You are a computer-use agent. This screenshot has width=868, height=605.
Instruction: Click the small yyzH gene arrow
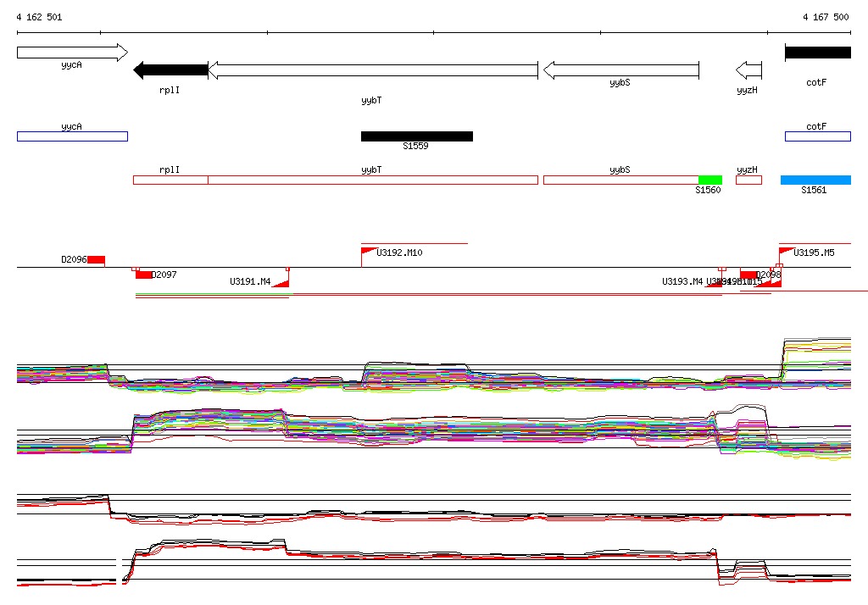[749, 70]
